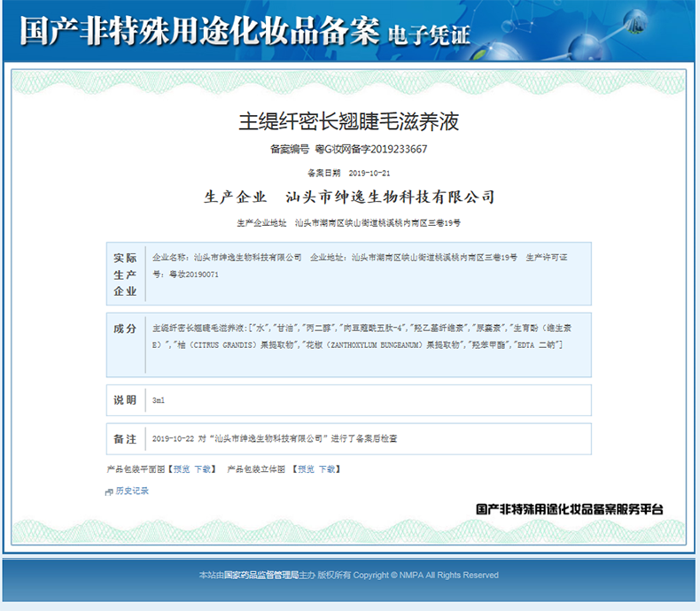Open the 历史记录 link

[x=132, y=491]
